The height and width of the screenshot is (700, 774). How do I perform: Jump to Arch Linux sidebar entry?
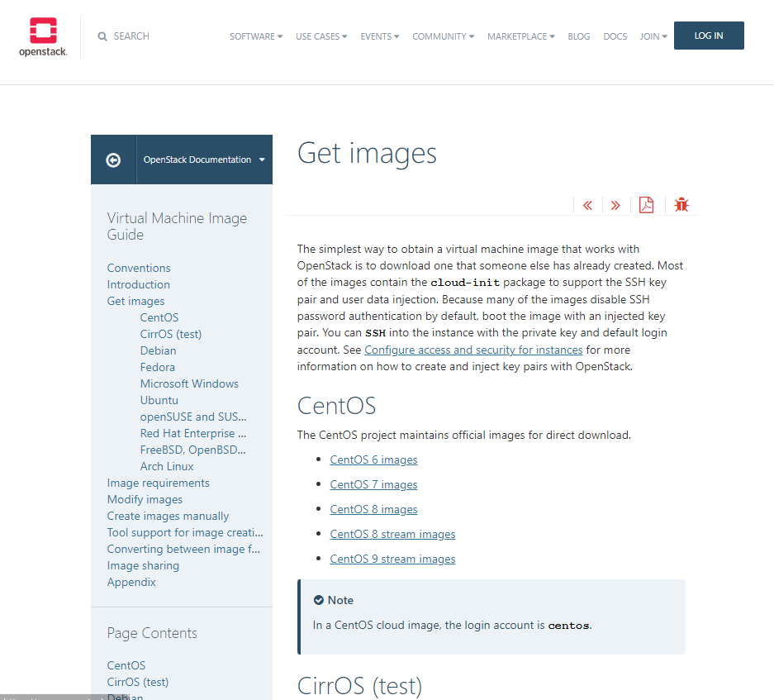coord(167,466)
